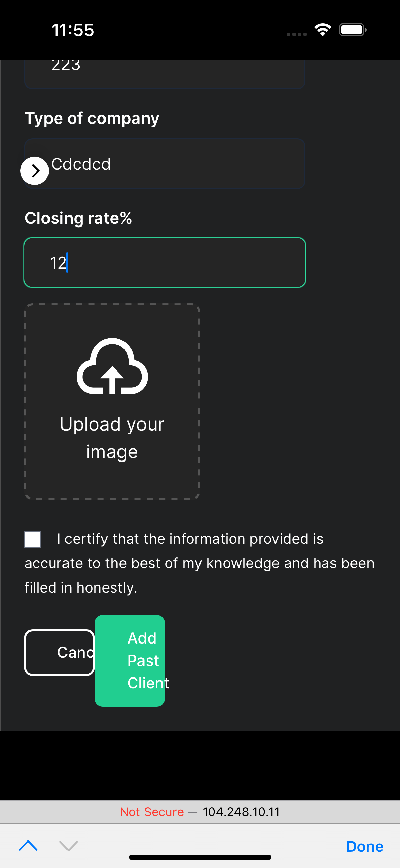Jump to next field with down chevron
This screenshot has height=868, width=400.
69,846
